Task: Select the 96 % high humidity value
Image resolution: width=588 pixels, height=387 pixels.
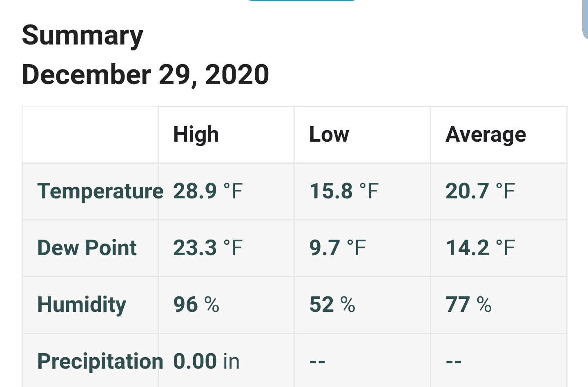Action: pos(196,305)
